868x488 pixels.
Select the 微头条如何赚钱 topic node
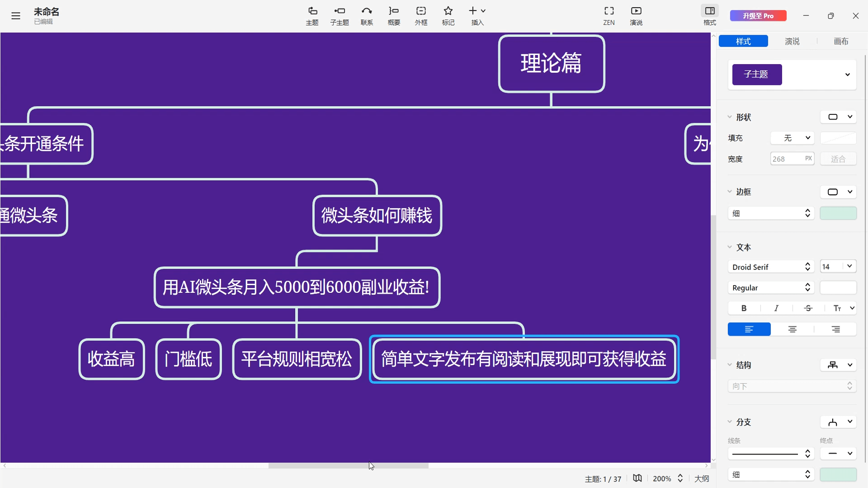pyautogui.click(x=377, y=216)
